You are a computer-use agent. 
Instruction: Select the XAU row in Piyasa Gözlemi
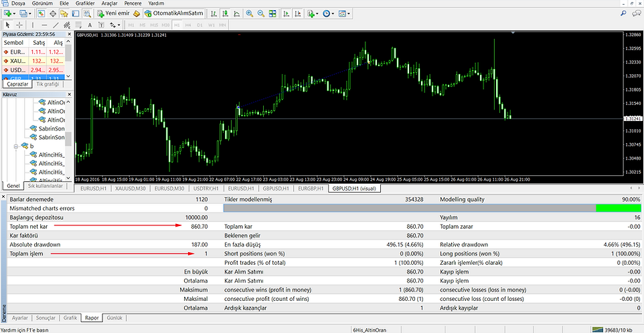pyautogui.click(x=33, y=61)
